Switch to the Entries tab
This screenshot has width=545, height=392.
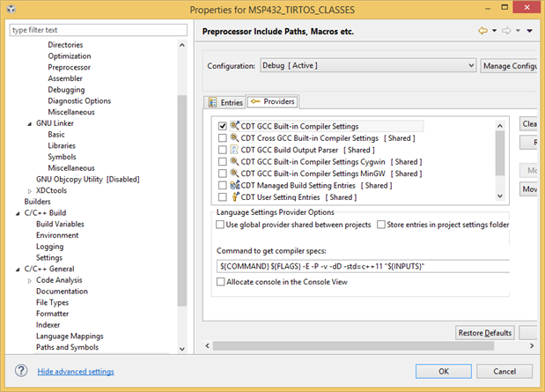(x=225, y=102)
